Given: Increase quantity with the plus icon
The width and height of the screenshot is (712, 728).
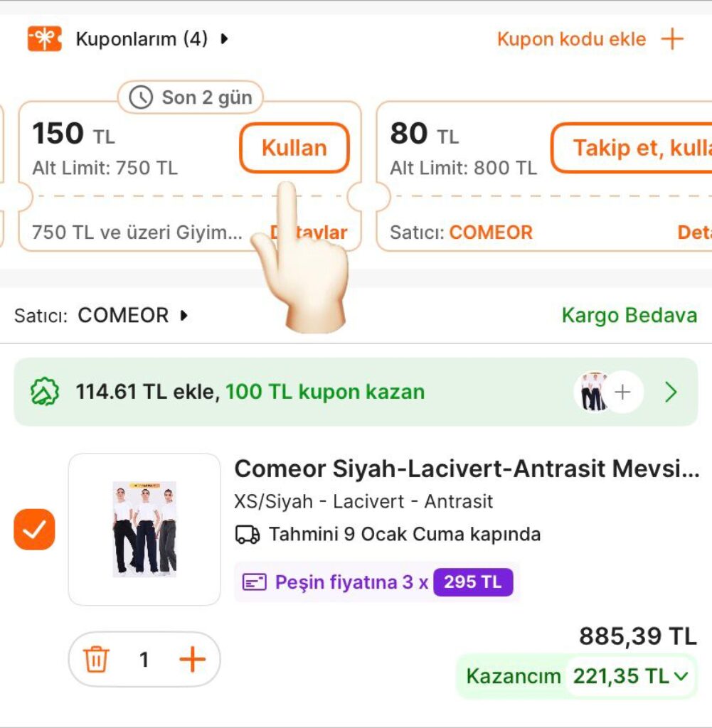Looking at the screenshot, I should (192, 660).
